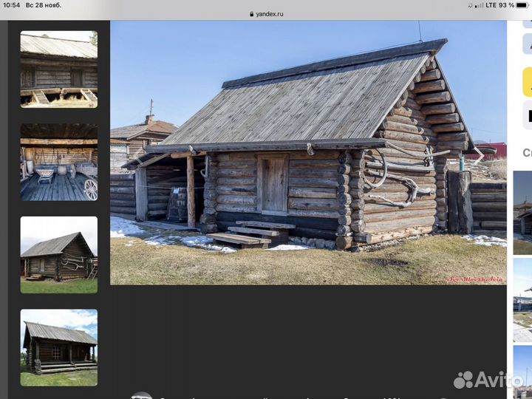The width and height of the screenshot is (532, 399).
Task: Tap the battery icon in status bar
Action: pyautogui.click(x=522, y=5)
